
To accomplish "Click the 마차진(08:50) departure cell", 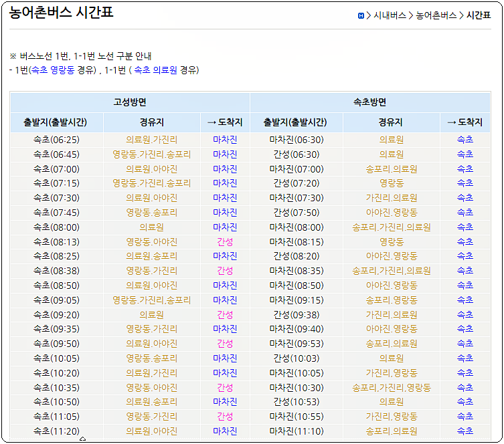I will [297, 286].
